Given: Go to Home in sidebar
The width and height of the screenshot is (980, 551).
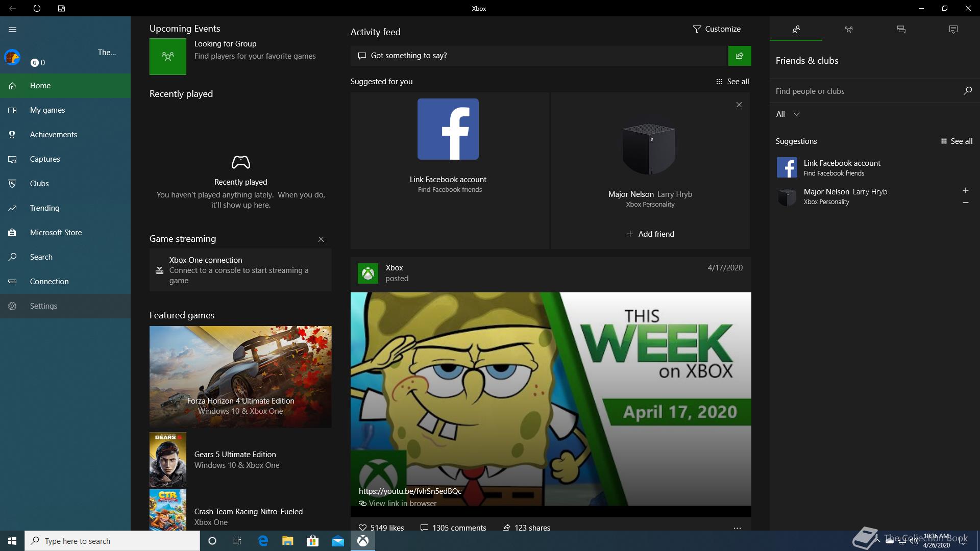Looking at the screenshot, I should pyautogui.click(x=65, y=86).
